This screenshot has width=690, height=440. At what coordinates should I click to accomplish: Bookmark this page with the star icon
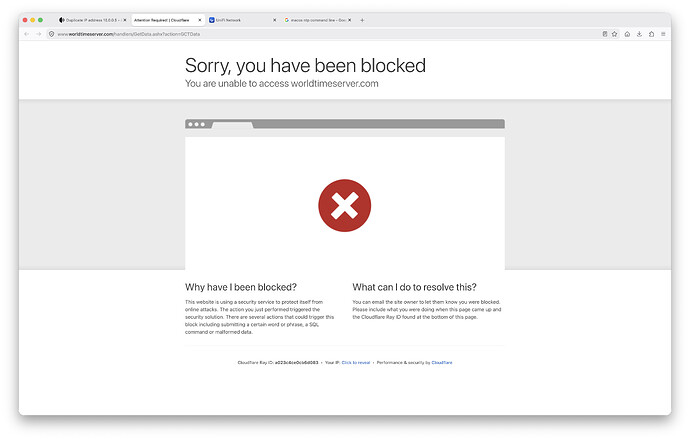click(614, 34)
